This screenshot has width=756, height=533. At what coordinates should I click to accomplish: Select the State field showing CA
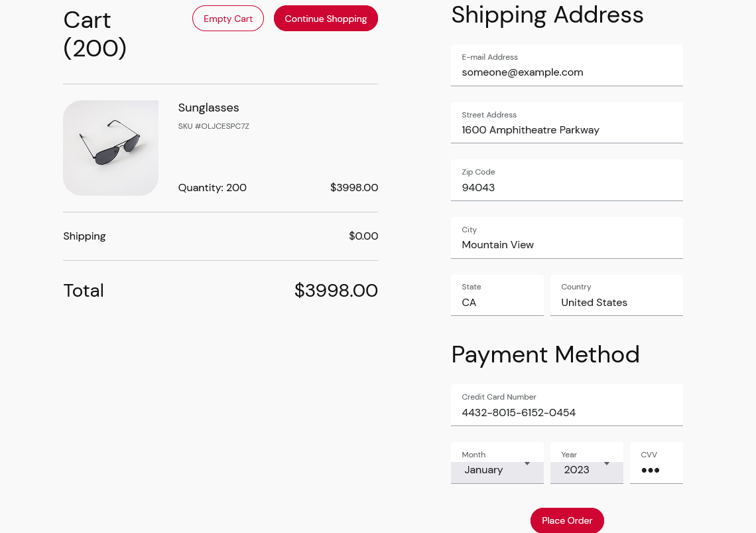click(497, 302)
